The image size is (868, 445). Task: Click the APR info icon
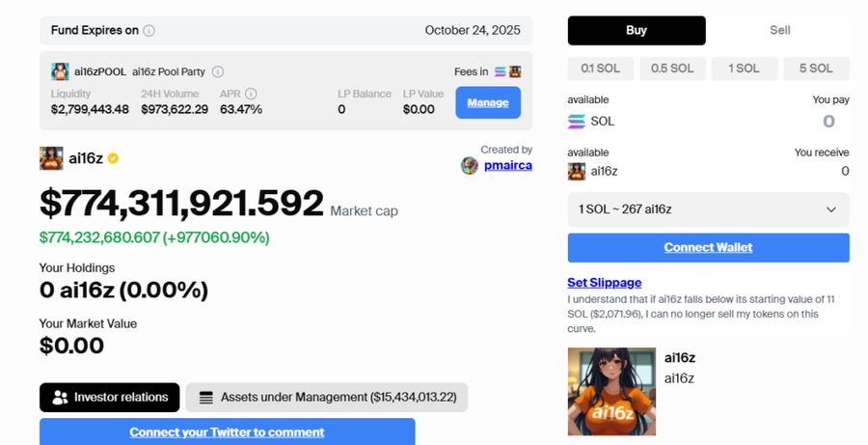point(251,94)
